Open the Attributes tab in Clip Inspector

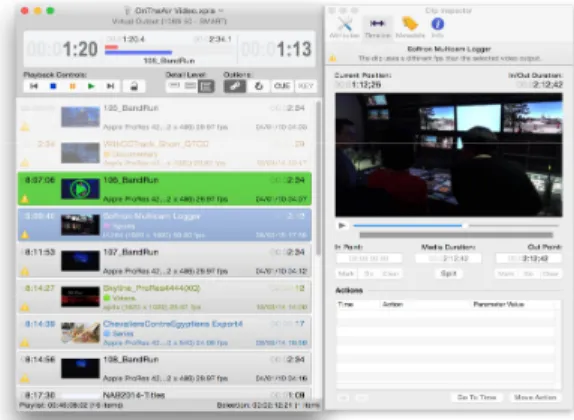(344, 27)
